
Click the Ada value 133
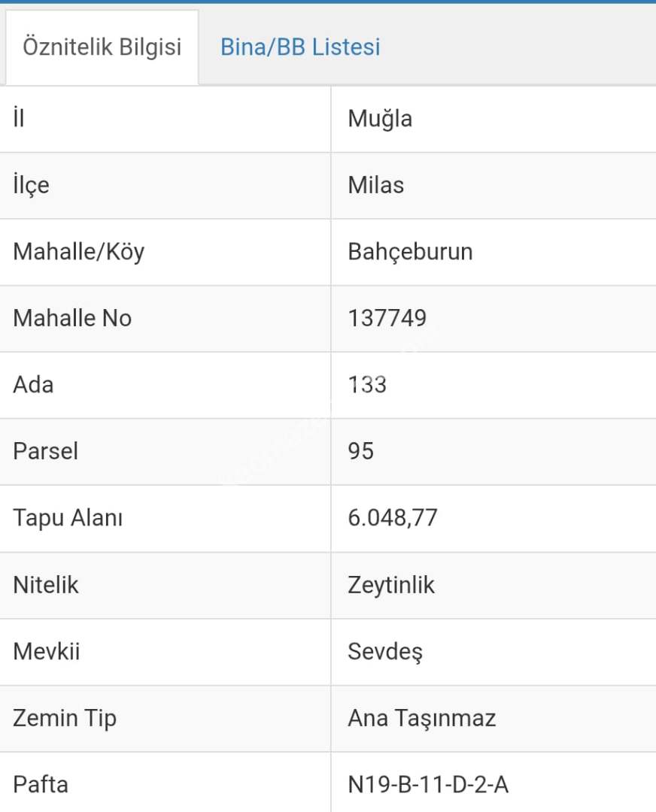tap(367, 384)
